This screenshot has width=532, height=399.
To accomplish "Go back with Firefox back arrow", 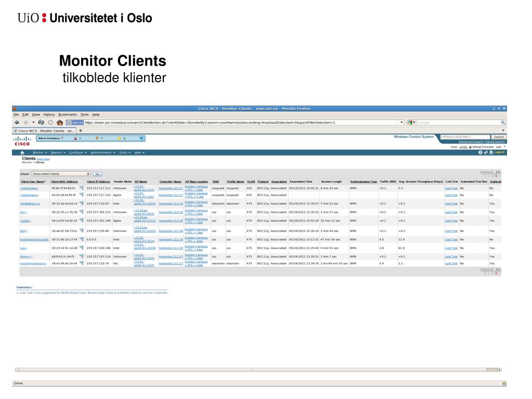I will click(x=17, y=122).
